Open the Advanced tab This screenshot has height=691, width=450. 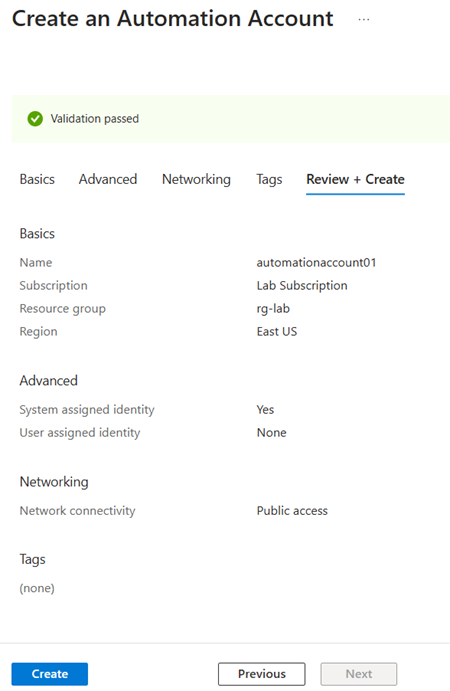[x=108, y=179]
